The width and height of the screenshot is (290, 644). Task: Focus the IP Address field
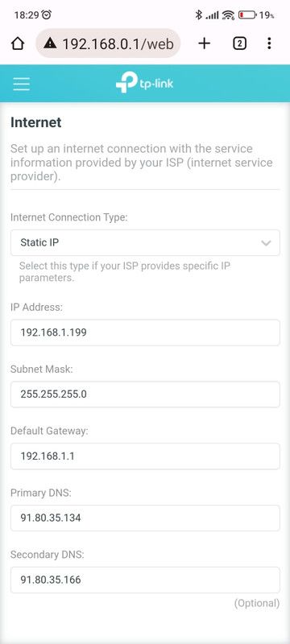point(145,332)
